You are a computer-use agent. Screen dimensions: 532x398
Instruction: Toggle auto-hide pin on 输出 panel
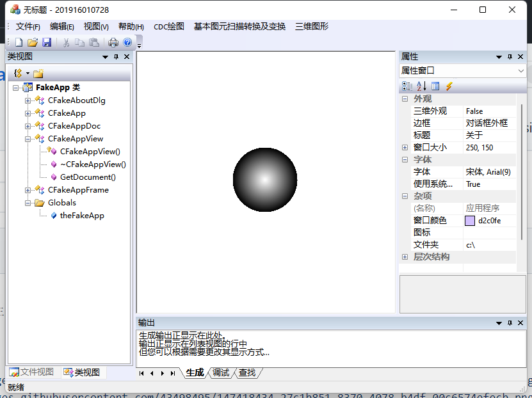click(509, 323)
